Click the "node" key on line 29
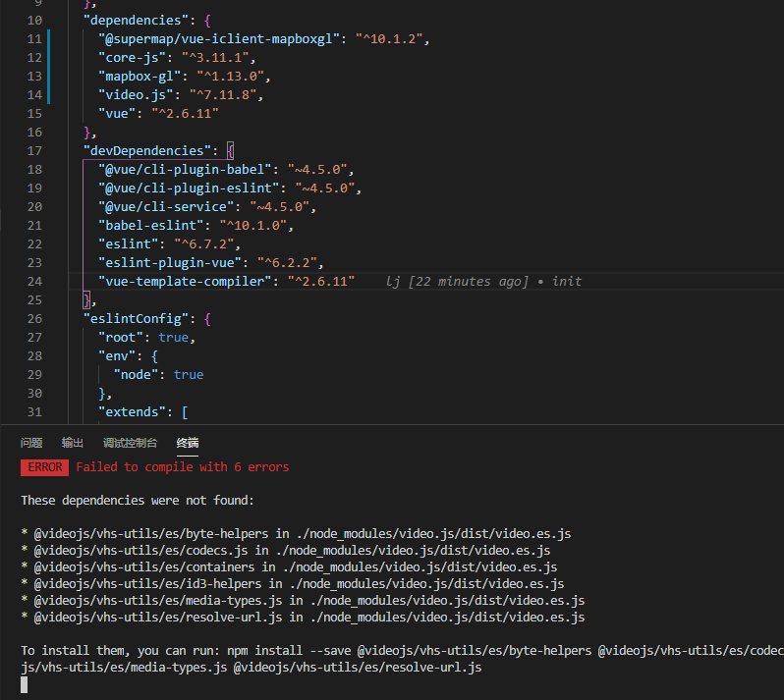 pyautogui.click(x=136, y=375)
